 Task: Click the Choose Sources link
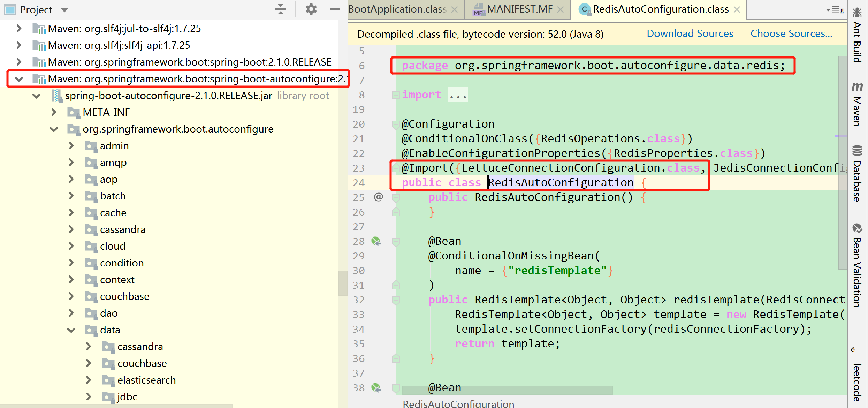[791, 33]
